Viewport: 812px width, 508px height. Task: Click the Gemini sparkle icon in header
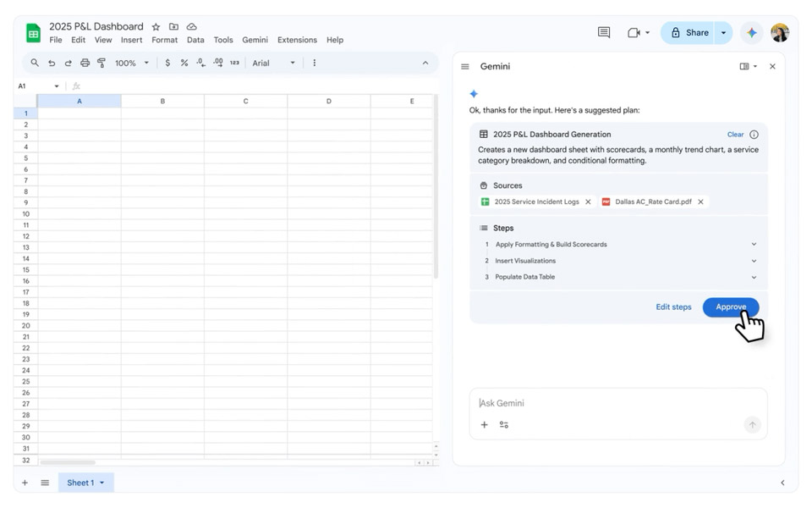click(751, 33)
